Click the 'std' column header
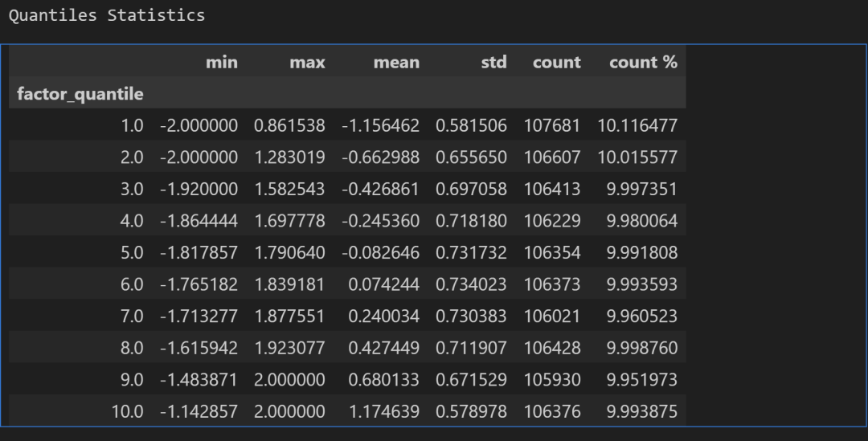 click(493, 62)
